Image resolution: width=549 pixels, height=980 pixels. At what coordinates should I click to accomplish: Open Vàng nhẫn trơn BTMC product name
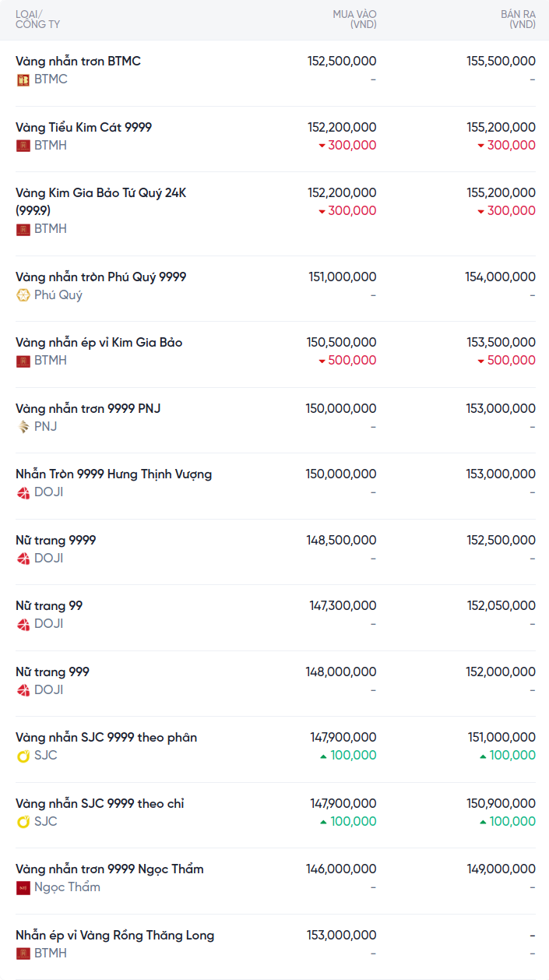pyautogui.click(x=78, y=61)
